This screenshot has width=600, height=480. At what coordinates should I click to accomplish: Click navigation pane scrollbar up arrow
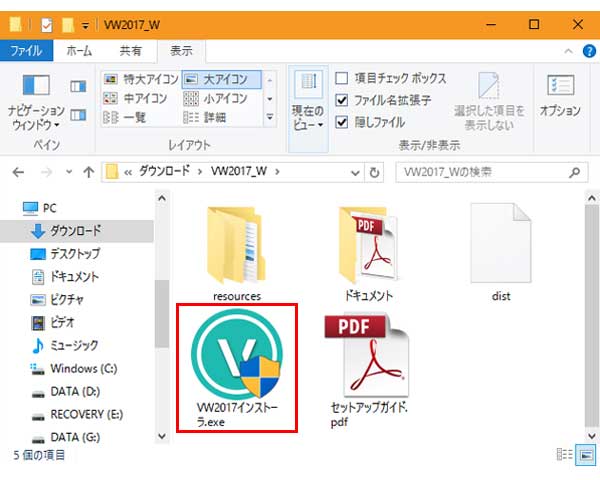click(x=162, y=198)
